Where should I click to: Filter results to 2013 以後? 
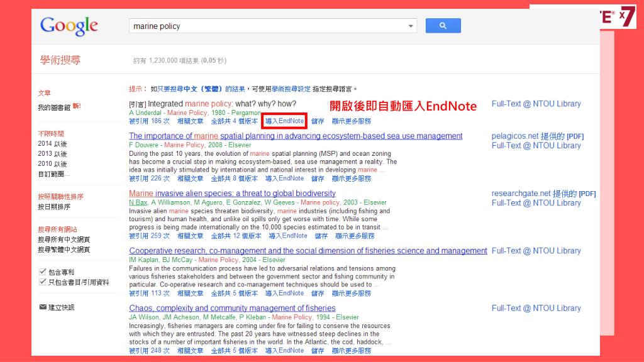[x=52, y=154]
